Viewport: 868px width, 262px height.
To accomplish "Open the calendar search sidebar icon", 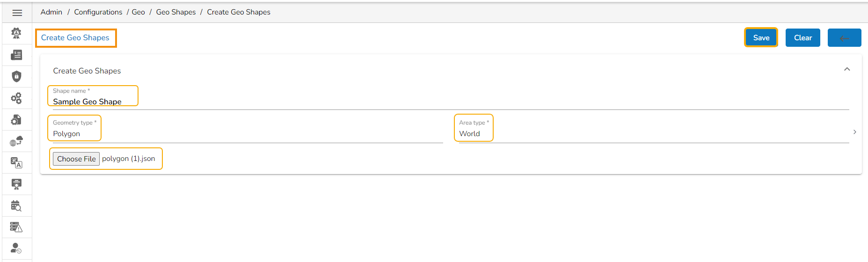I will click(x=16, y=206).
